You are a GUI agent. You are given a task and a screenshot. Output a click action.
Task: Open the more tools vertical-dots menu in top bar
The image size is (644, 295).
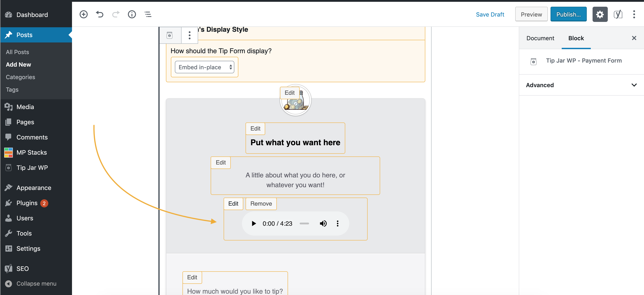(634, 14)
